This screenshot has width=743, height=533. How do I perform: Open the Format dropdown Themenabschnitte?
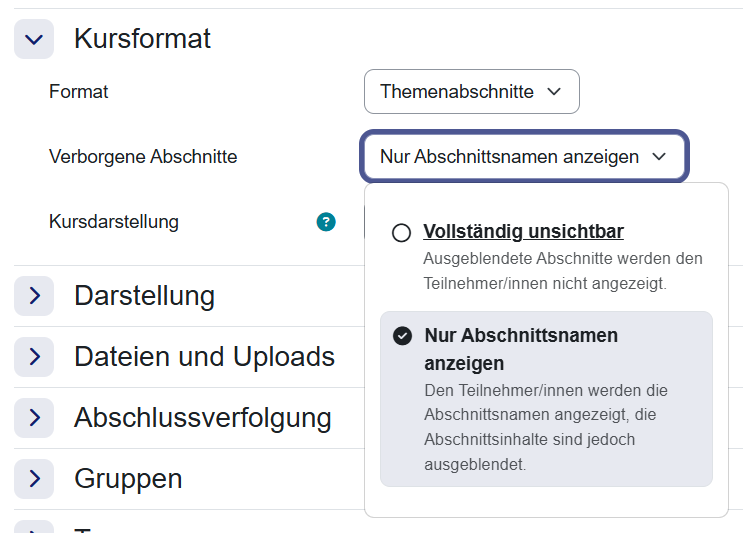[x=471, y=92]
